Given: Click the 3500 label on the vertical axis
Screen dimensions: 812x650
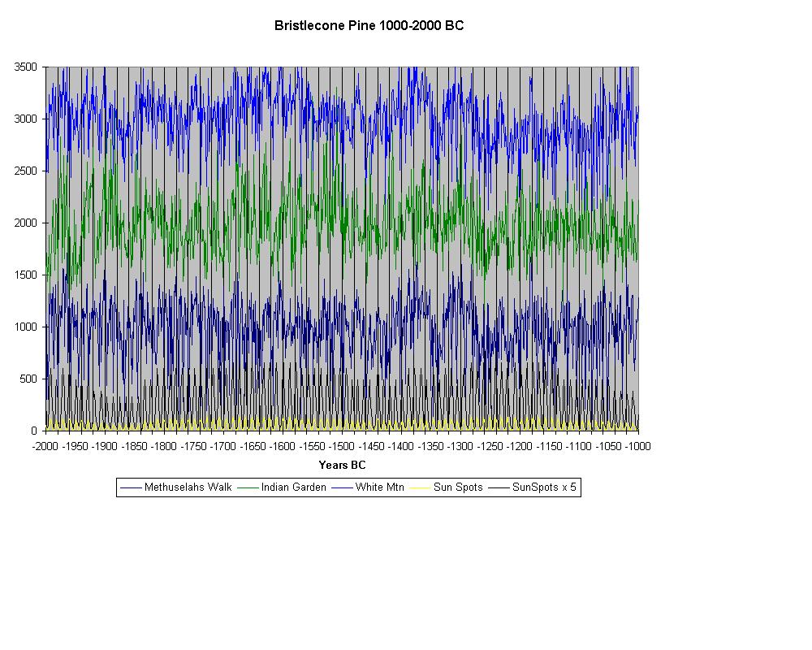Looking at the screenshot, I should 26,67.
